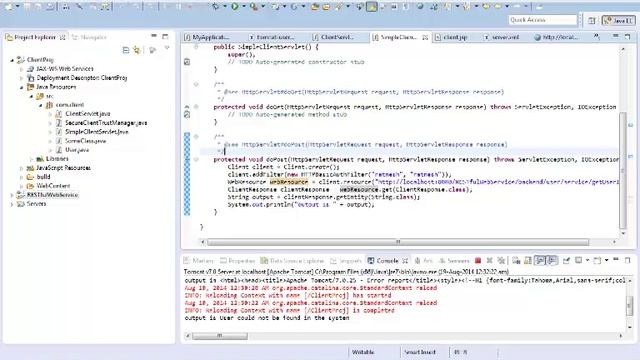Viewport: 640px width, 360px height.
Task: Click Remove Launch in Console toolbar
Action: pos(489,260)
